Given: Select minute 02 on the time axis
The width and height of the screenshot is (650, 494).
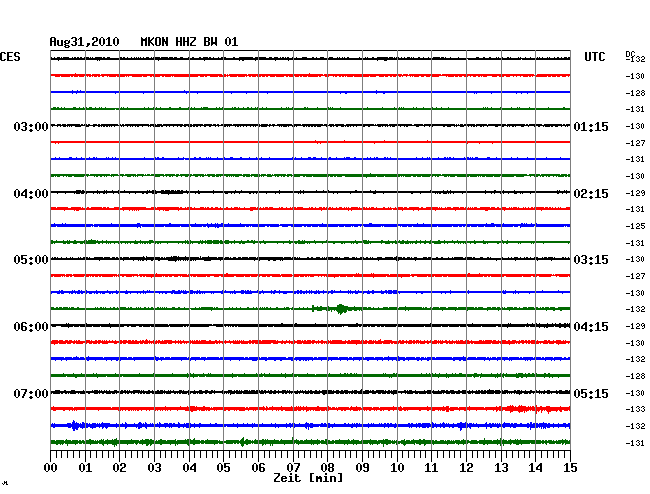Looking at the screenshot, I should click(x=119, y=467).
